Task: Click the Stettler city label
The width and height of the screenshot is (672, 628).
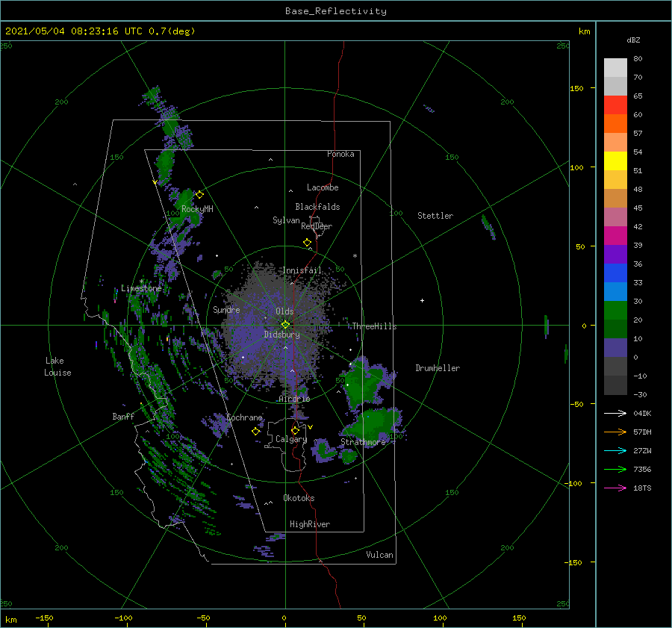Action: [435, 216]
